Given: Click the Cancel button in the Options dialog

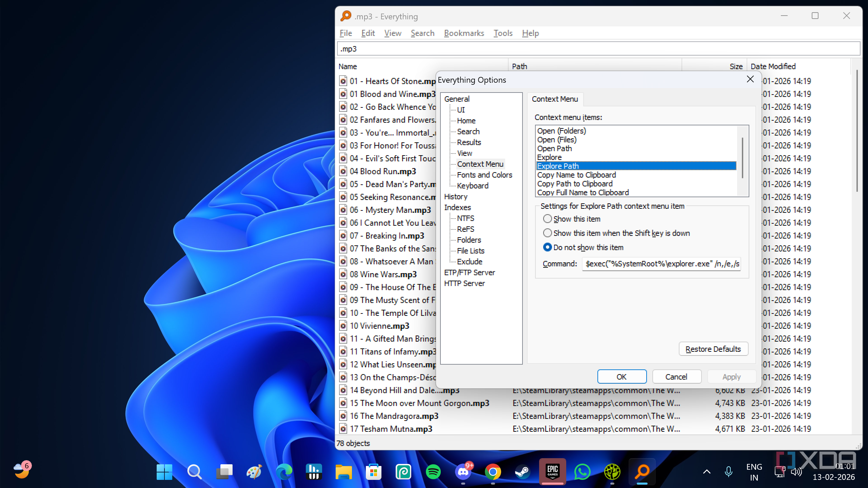Looking at the screenshot, I should (676, 377).
